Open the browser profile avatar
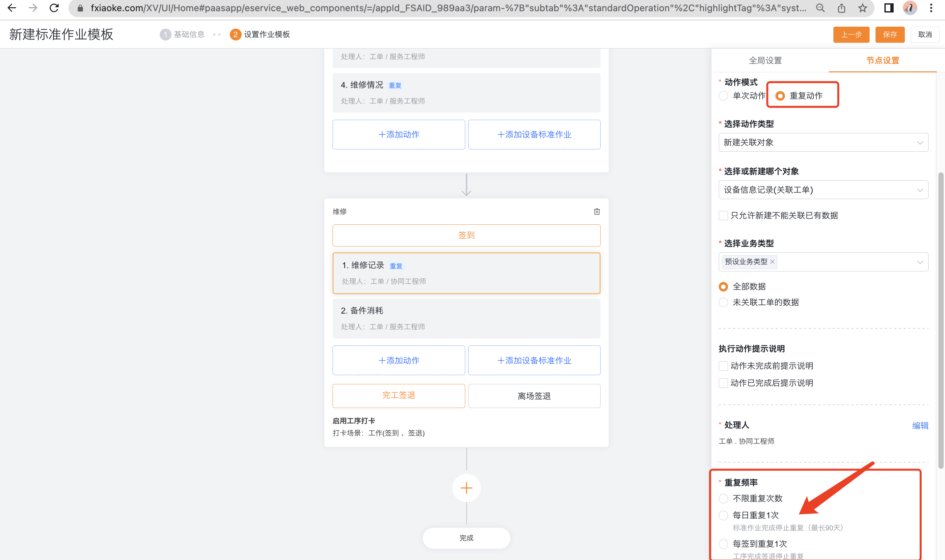The image size is (945, 560). (x=910, y=8)
